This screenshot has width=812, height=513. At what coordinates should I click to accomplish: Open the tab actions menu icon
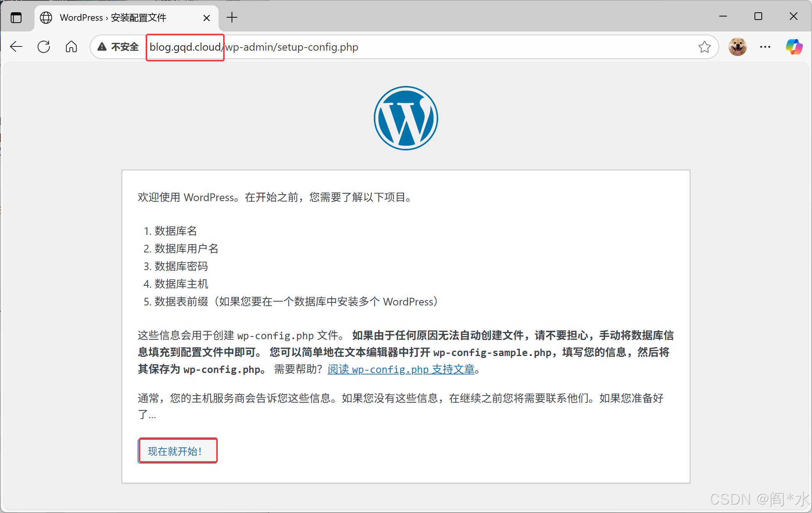click(x=16, y=18)
